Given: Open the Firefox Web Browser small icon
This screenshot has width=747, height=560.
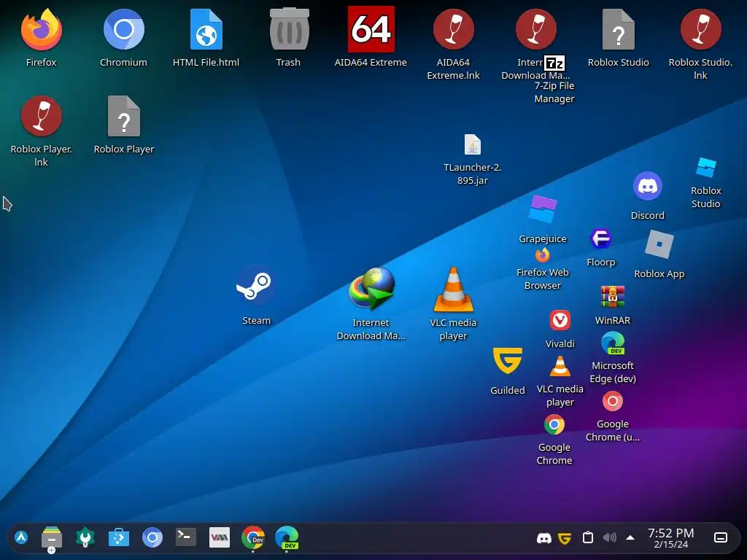Looking at the screenshot, I should point(543,255).
